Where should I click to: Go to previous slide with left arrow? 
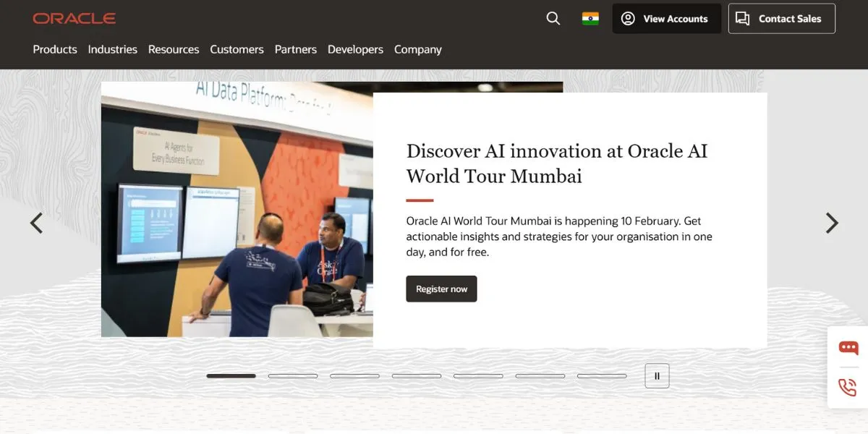point(36,223)
